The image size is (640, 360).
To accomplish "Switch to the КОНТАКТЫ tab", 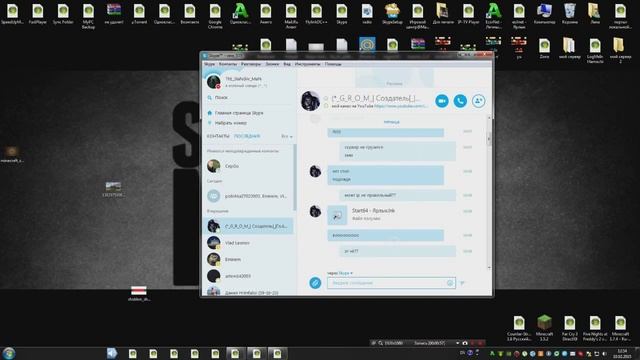I will pos(218,136).
